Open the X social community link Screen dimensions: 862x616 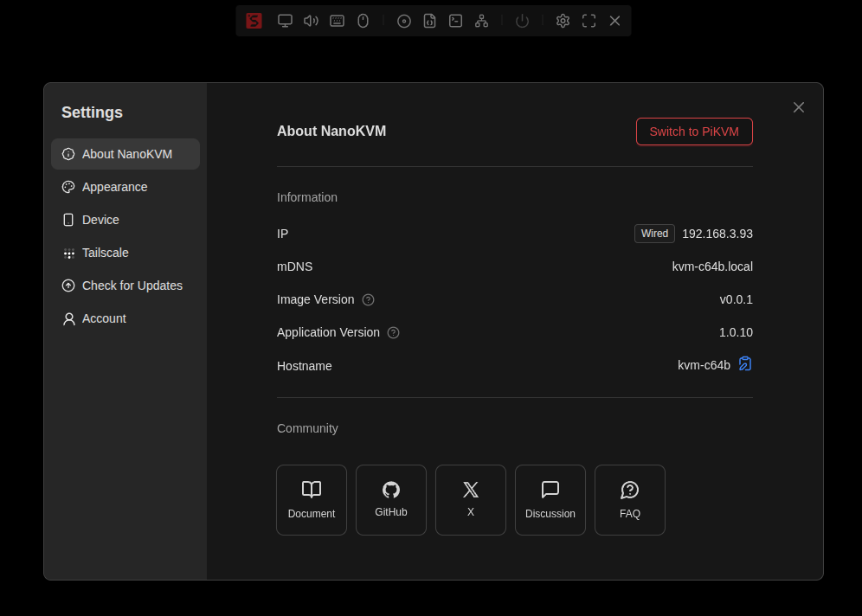click(471, 500)
